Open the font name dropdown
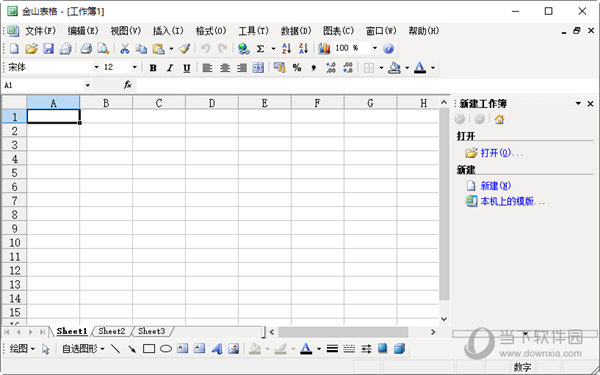This screenshot has width=600, height=375. (96, 67)
